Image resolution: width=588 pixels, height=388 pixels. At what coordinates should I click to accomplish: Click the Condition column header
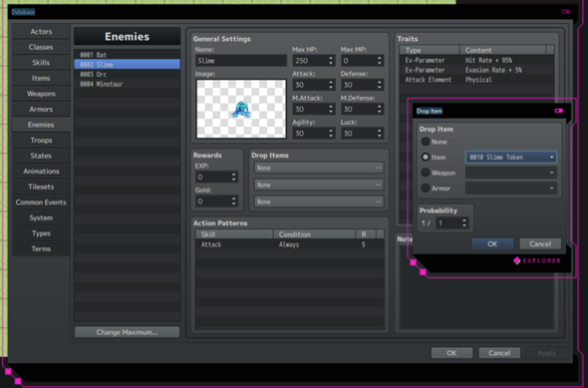pos(314,234)
